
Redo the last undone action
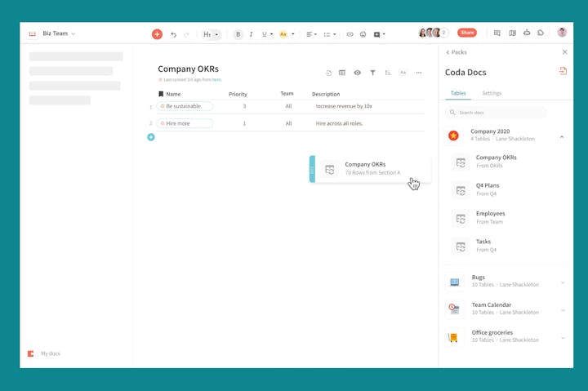point(186,34)
